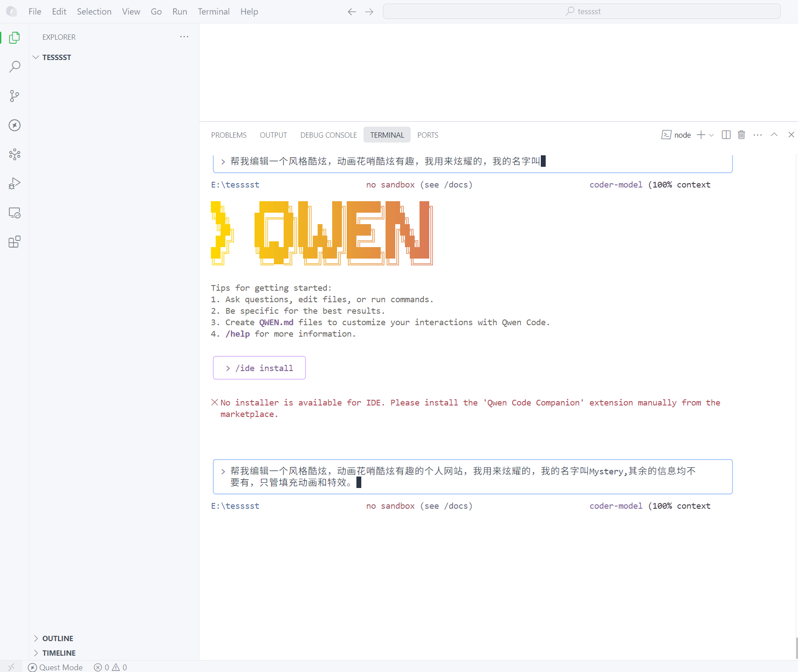The image size is (798, 672).
Task: Click the 'QWEN.md' text in tips
Action: [276, 323]
